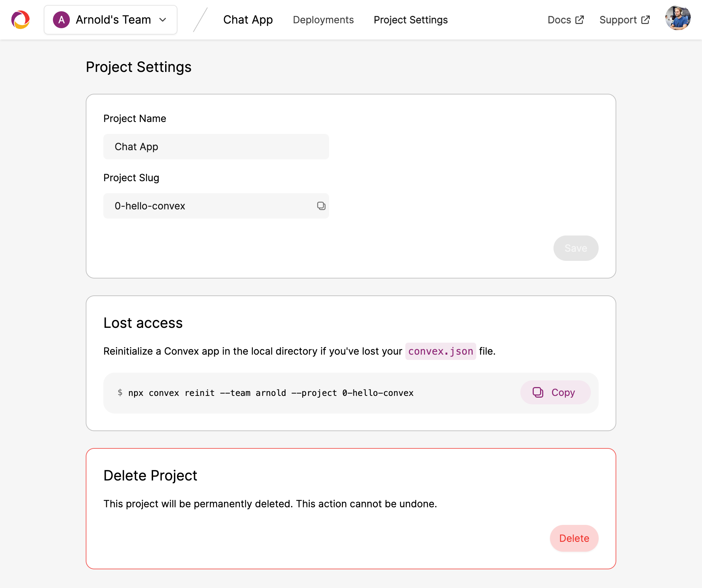Click the purple A team avatar
Image resolution: width=702 pixels, height=588 pixels.
coord(61,20)
